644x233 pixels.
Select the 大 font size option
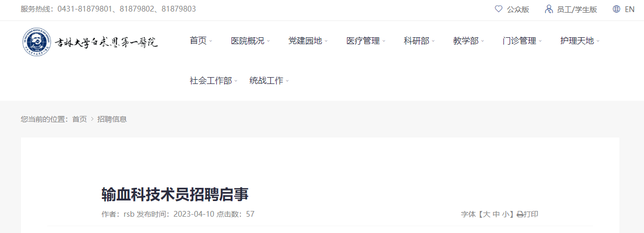[487, 214]
